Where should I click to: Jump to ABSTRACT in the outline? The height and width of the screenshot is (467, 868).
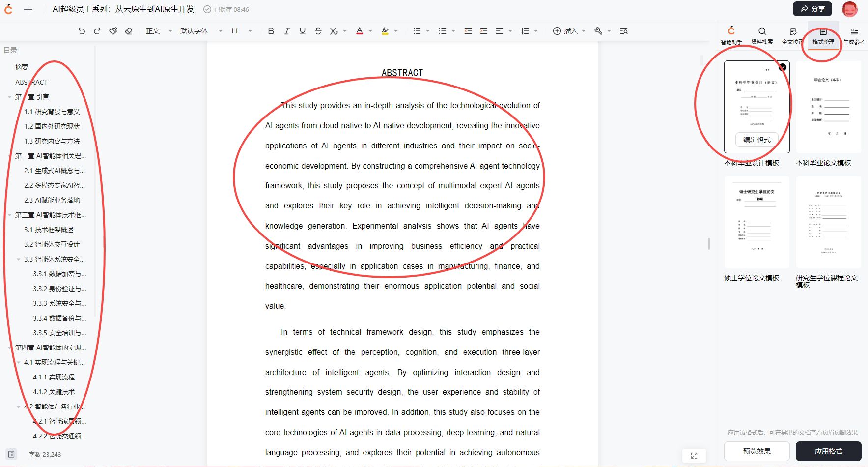[x=31, y=82]
